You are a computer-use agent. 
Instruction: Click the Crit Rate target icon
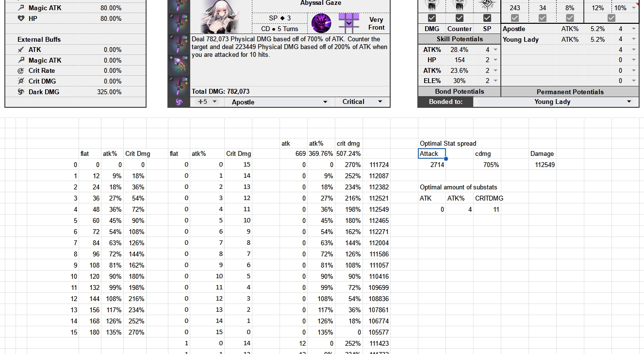pyautogui.click(x=21, y=70)
